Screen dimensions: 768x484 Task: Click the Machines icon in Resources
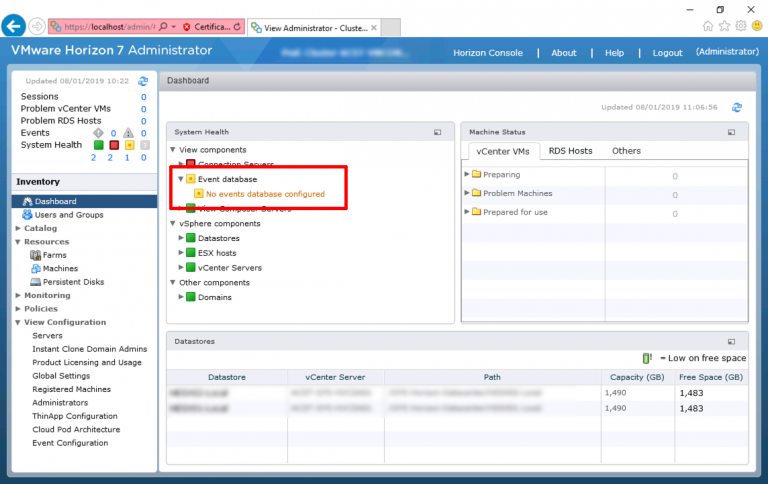(36, 268)
